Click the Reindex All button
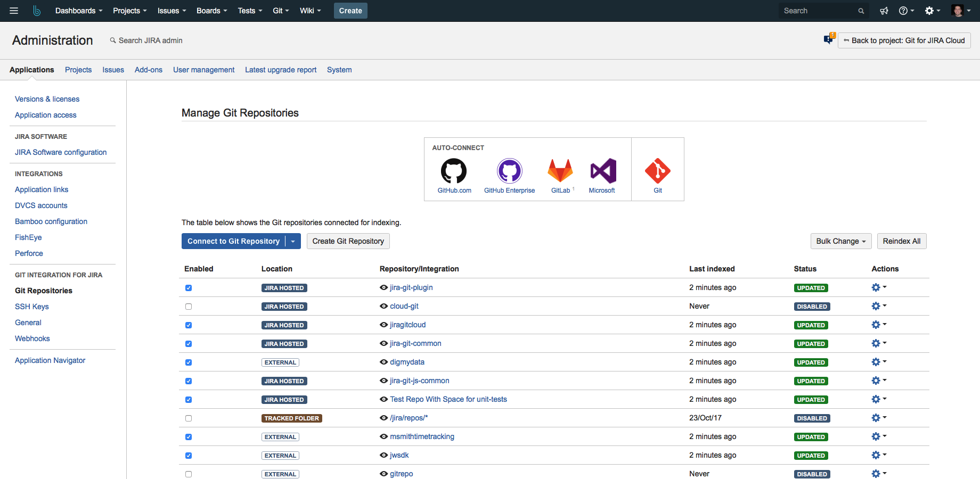The width and height of the screenshot is (980, 479). pyautogui.click(x=901, y=241)
